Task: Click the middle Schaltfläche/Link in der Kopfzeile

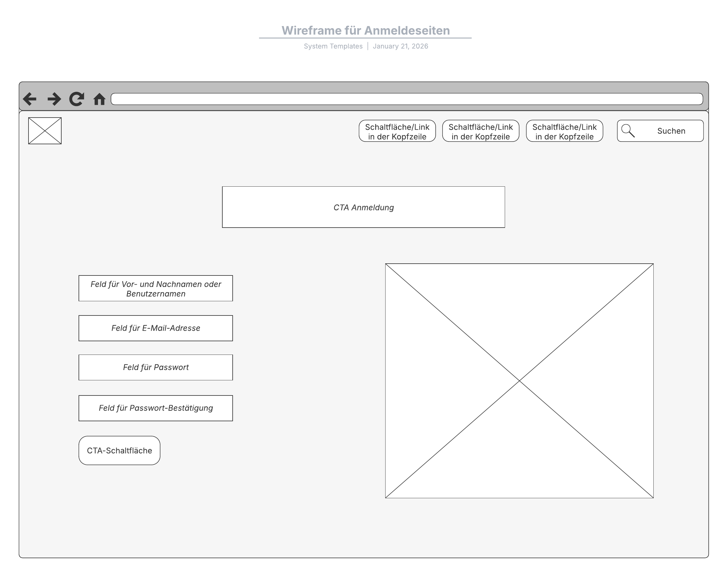Action: coord(480,131)
